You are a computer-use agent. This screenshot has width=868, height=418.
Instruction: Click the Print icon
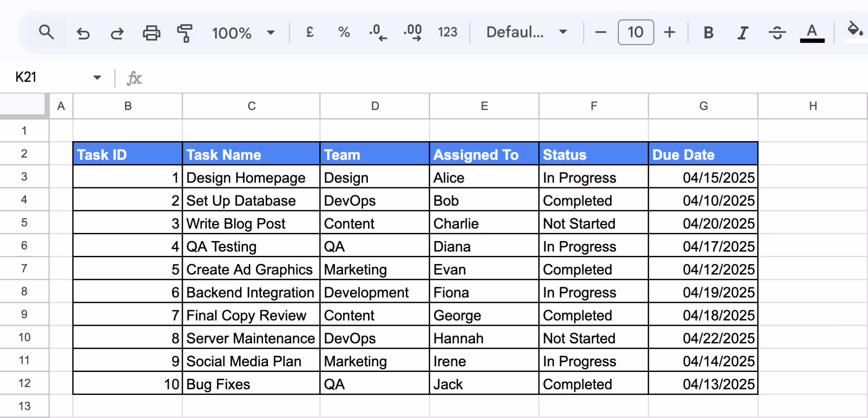[151, 32]
